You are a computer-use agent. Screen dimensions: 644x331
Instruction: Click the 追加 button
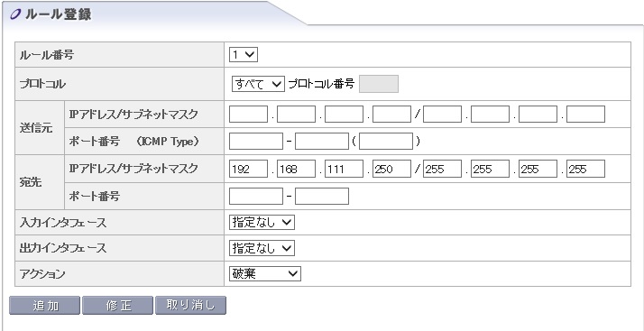coord(44,306)
